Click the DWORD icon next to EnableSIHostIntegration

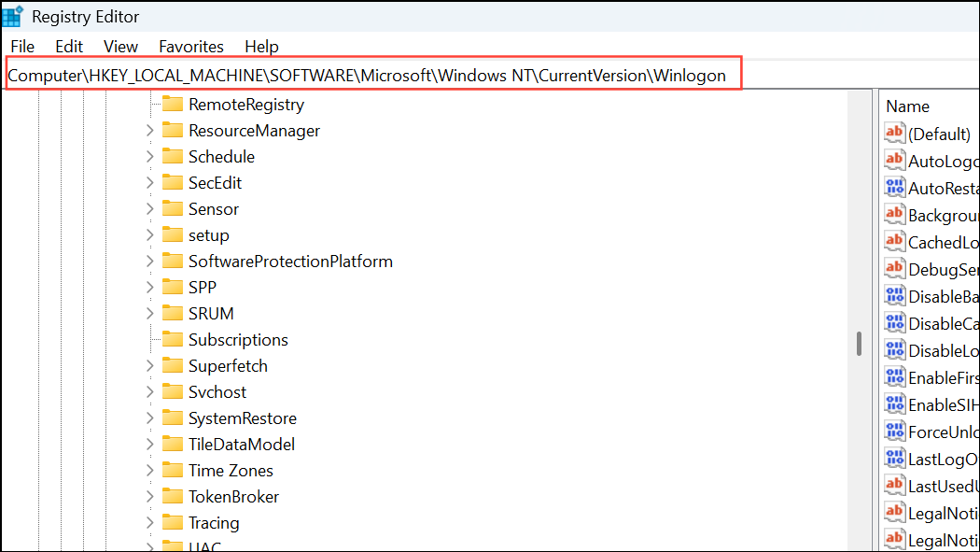point(894,404)
